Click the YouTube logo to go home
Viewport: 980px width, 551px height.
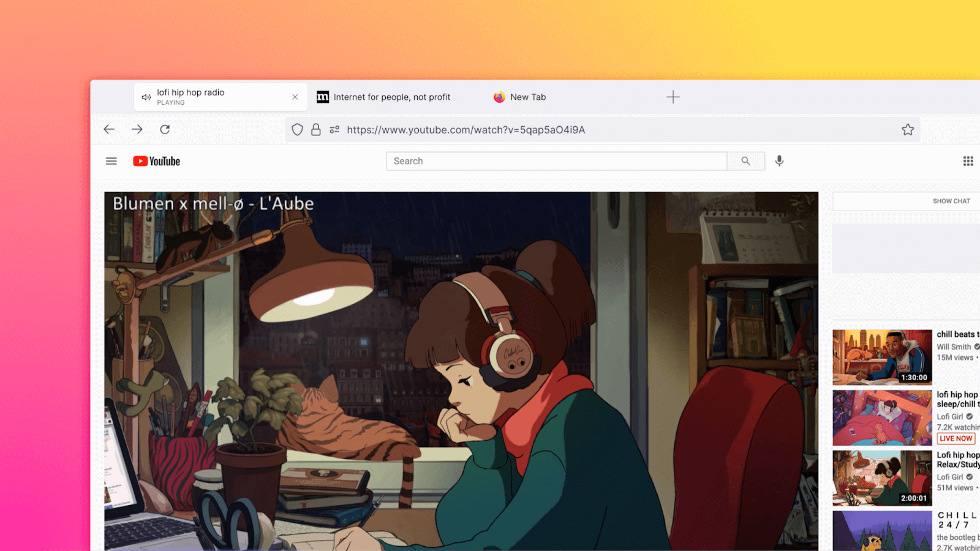pos(156,160)
